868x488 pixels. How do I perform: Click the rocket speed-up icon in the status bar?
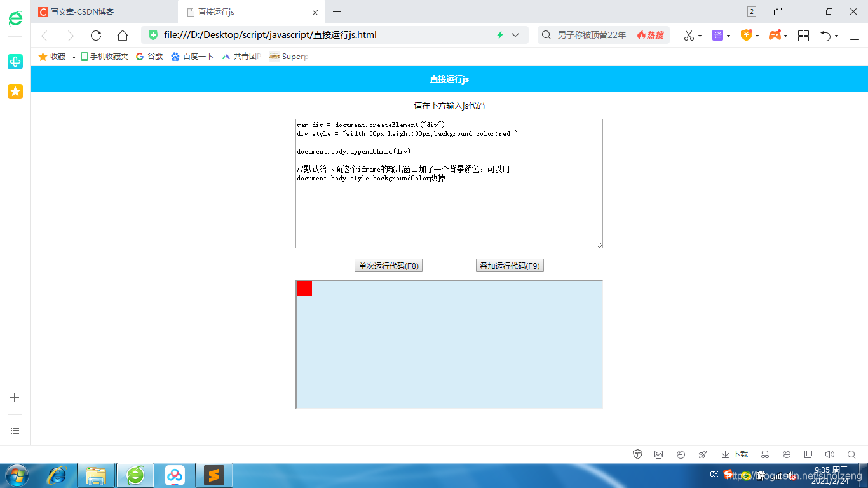point(702,454)
